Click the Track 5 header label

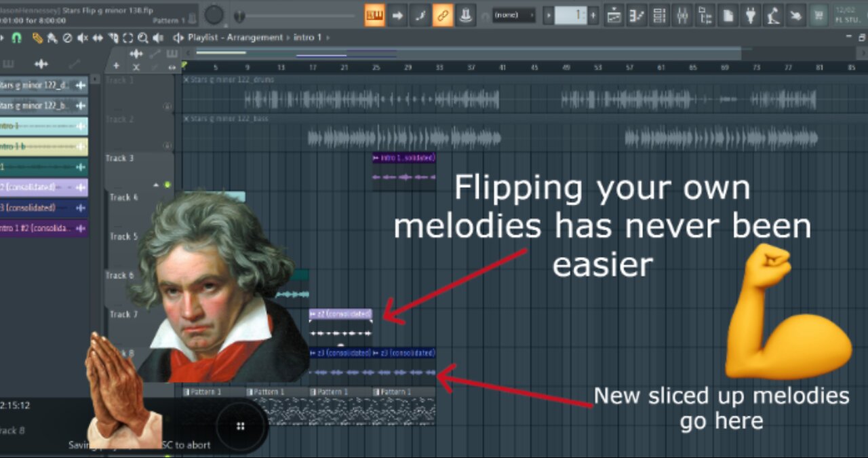124,236
